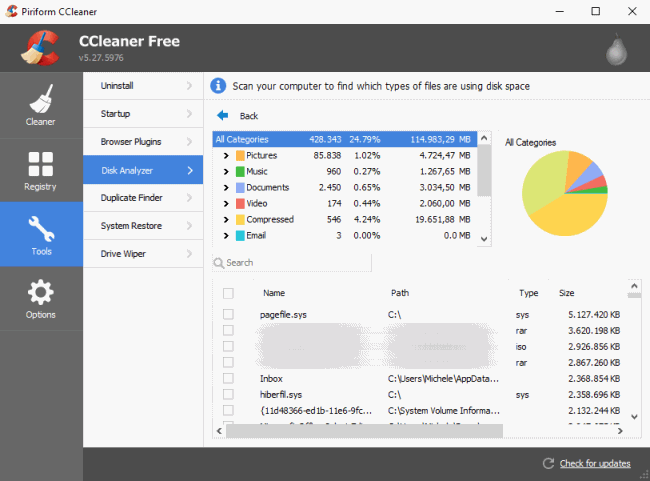This screenshot has width=650, height=481.
Task: Check the hiberfil.sys checkbox
Action: click(228, 394)
